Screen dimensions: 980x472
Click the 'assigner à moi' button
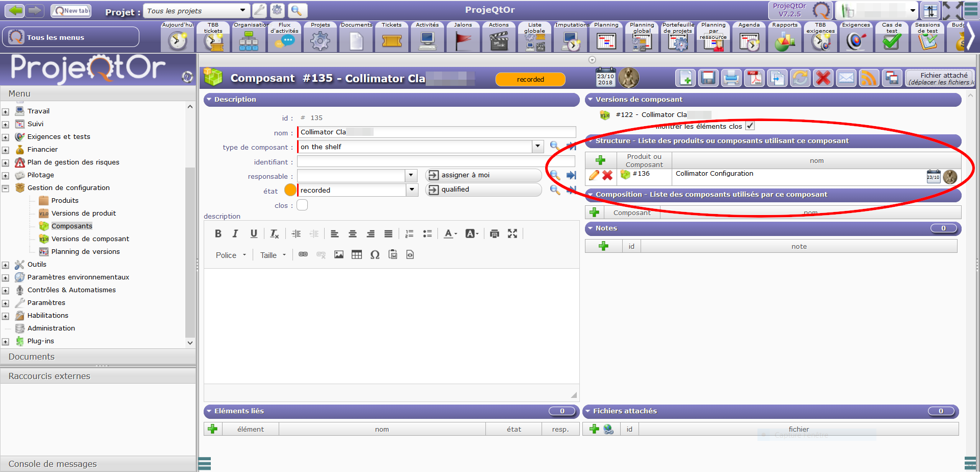[482, 175]
